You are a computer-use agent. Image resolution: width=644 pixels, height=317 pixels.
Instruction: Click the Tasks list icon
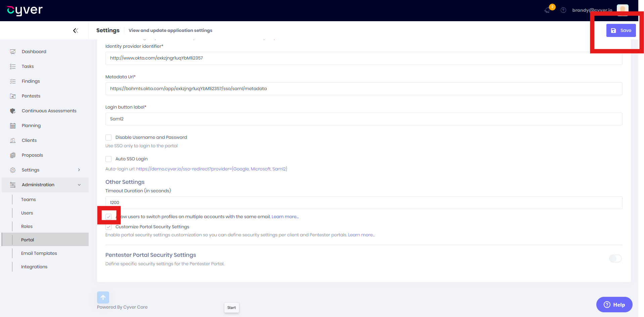13,67
